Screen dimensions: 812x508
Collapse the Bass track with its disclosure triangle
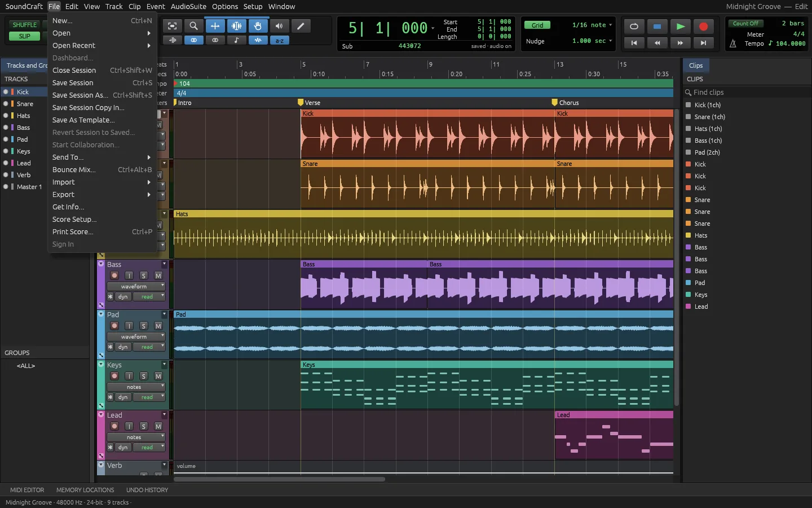coord(101,264)
